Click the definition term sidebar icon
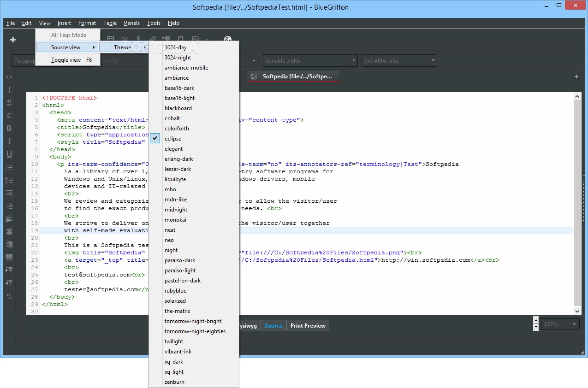 (x=9, y=193)
